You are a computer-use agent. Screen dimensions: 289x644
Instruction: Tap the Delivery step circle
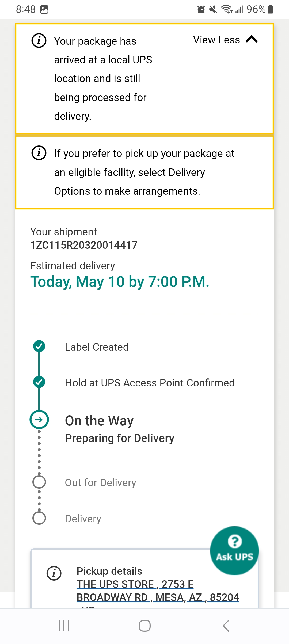tap(39, 518)
